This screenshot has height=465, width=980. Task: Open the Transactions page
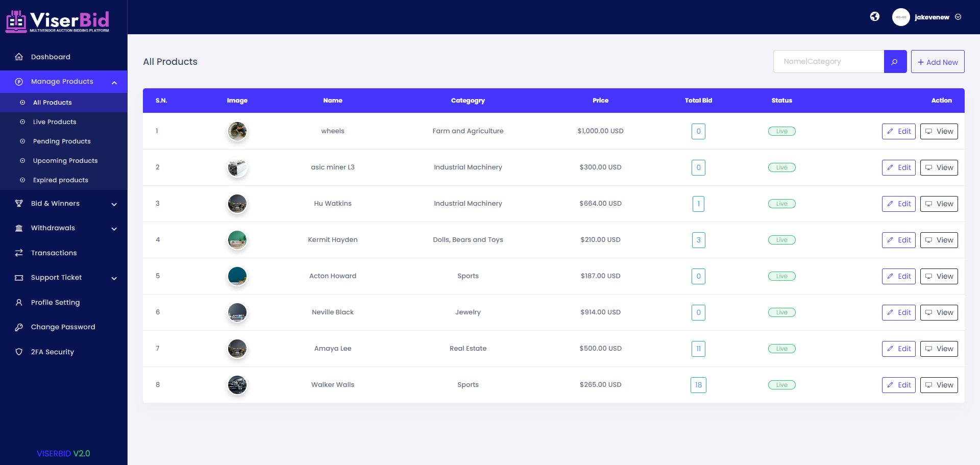[x=63, y=253]
